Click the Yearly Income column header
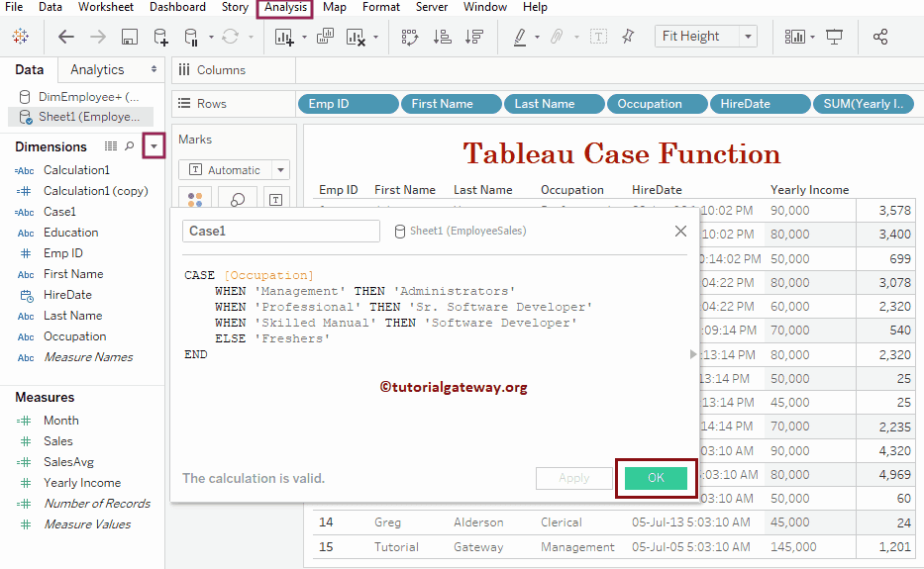The image size is (924, 569). pos(810,190)
